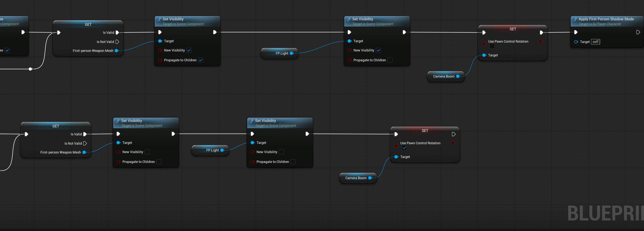Select the reroute node on the upper exec wire
Viewport: 644px width, 231px height.
[31, 69]
